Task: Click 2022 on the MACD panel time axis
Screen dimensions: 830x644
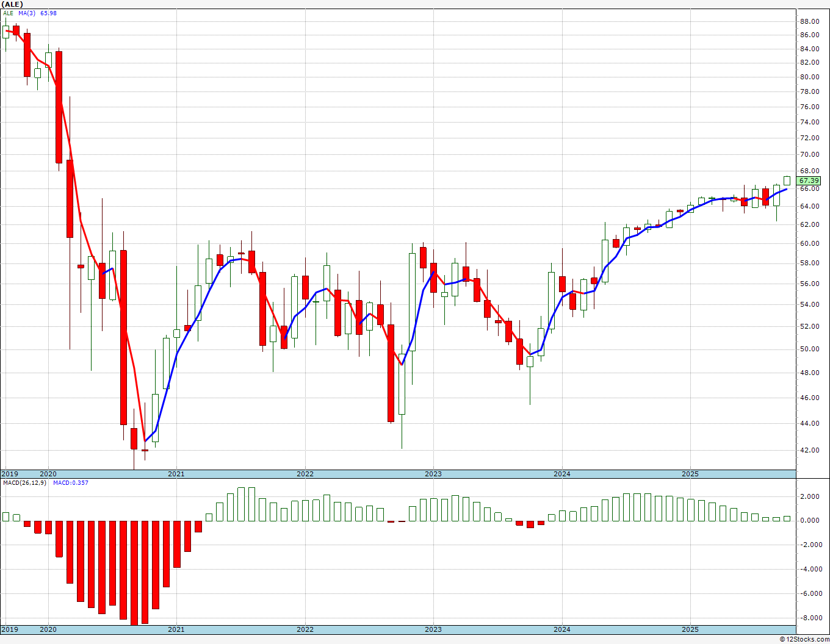Action: point(305,629)
